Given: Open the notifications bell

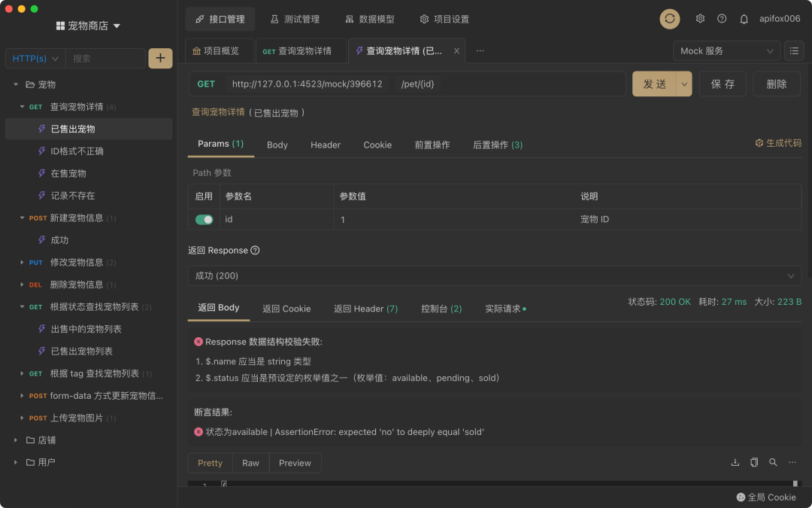Looking at the screenshot, I should pos(744,19).
